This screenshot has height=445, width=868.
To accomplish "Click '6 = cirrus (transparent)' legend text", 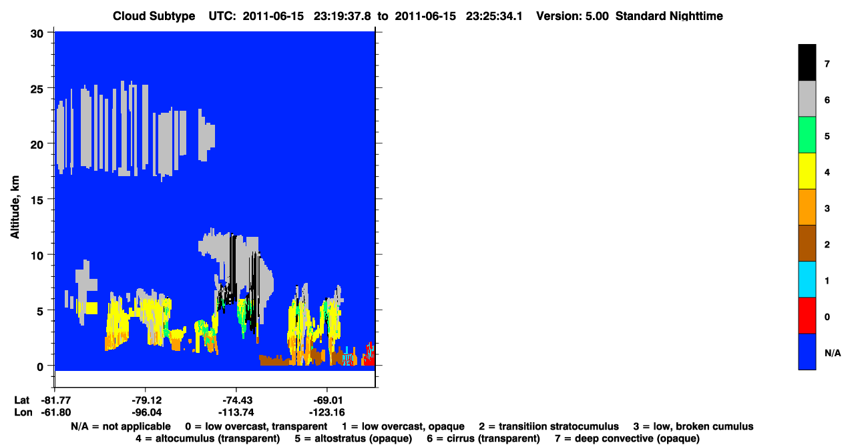I will coord(484,438).
